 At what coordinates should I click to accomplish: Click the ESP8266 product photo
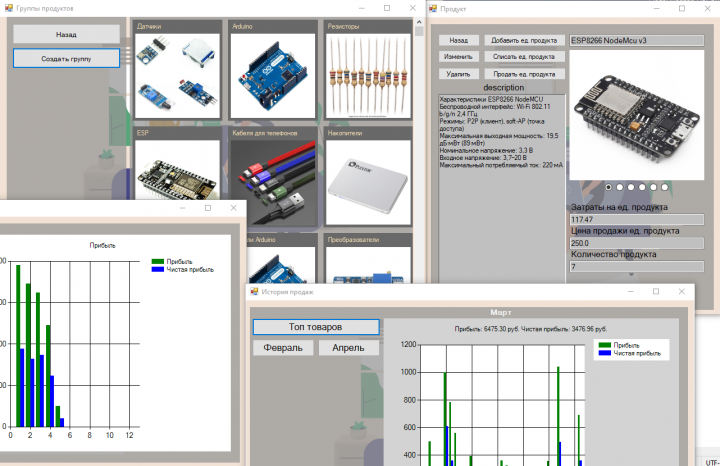636,115
